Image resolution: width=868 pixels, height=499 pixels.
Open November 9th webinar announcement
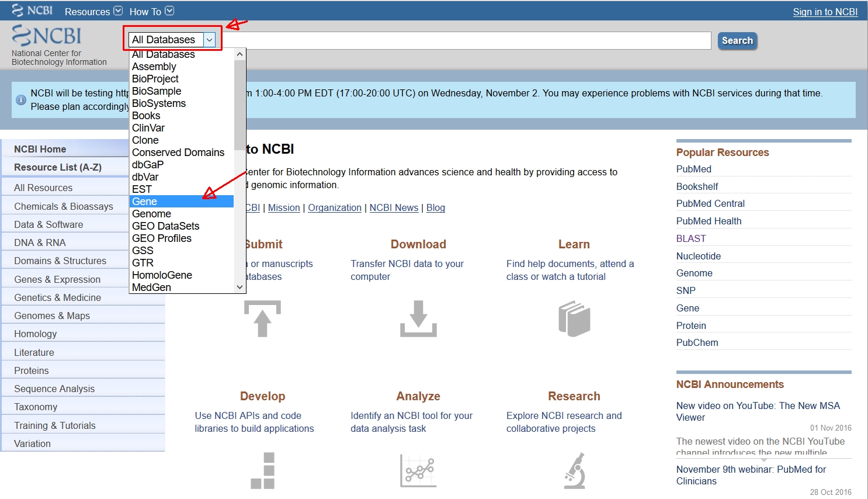751,475
